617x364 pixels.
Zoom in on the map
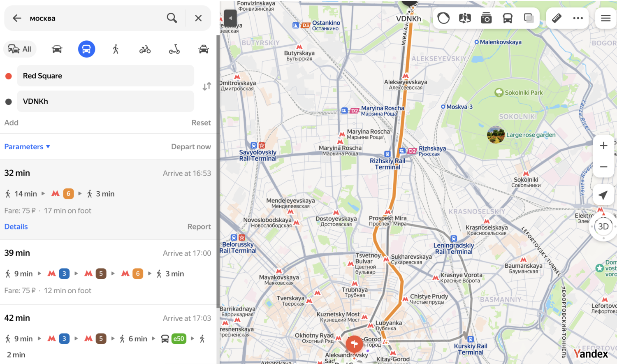click(603, 146)
